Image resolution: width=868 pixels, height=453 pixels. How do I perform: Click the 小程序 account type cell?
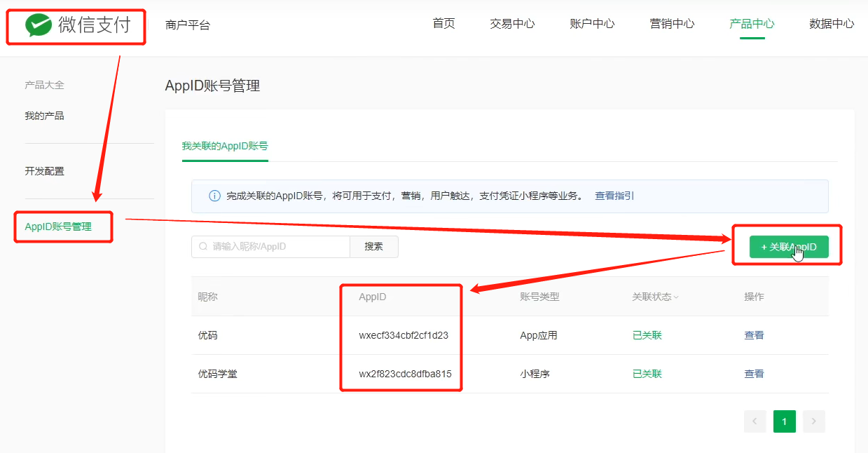coord(535,374)
